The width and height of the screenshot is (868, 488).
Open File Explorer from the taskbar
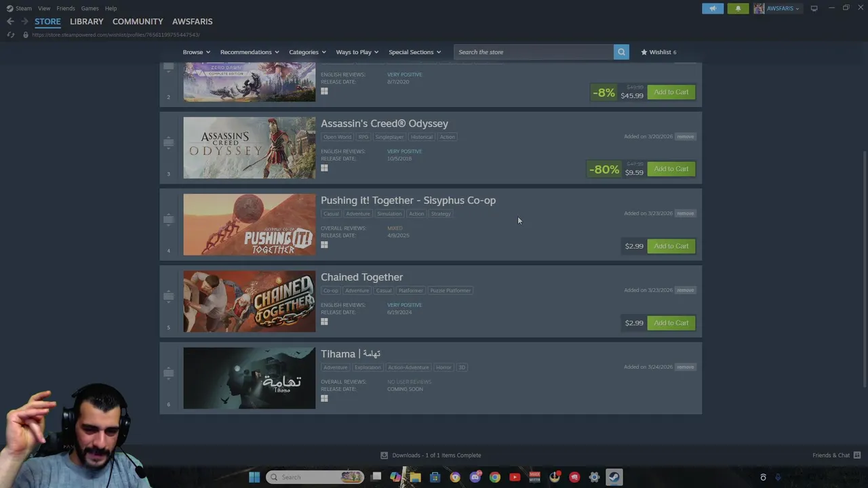click(x=416, y=477)
